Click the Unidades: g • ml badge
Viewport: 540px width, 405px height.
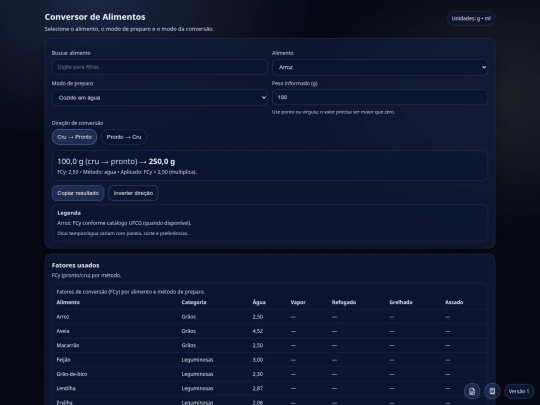pos(471,19)
